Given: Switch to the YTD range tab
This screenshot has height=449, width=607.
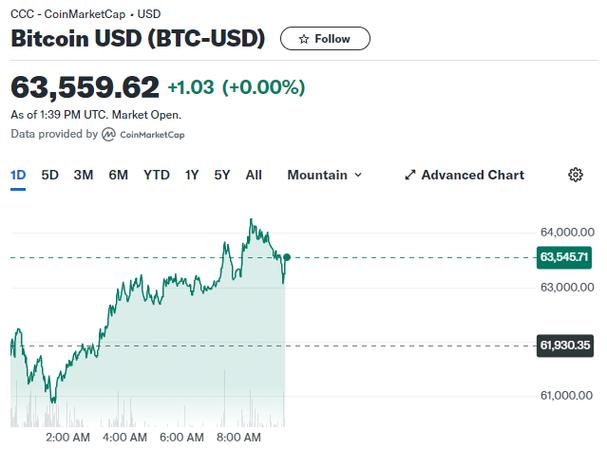Looking at the screenshot, I should [156, 175].
